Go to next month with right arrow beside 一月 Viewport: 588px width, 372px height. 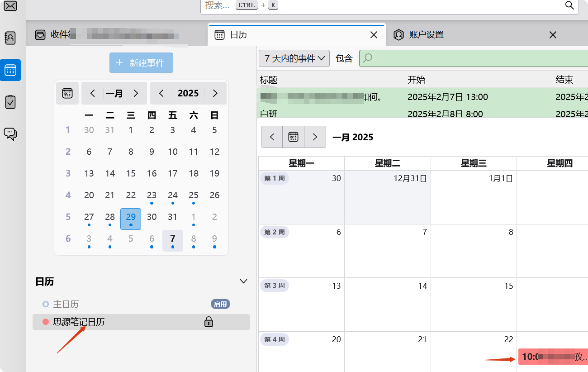136,93
